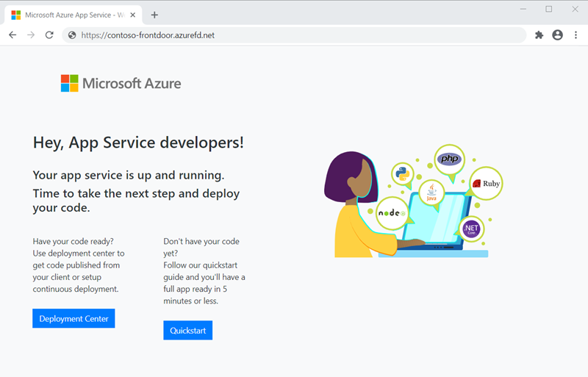Click the Microsoft Azure logo
The image size is (588, 377).
tap(121, 83)
